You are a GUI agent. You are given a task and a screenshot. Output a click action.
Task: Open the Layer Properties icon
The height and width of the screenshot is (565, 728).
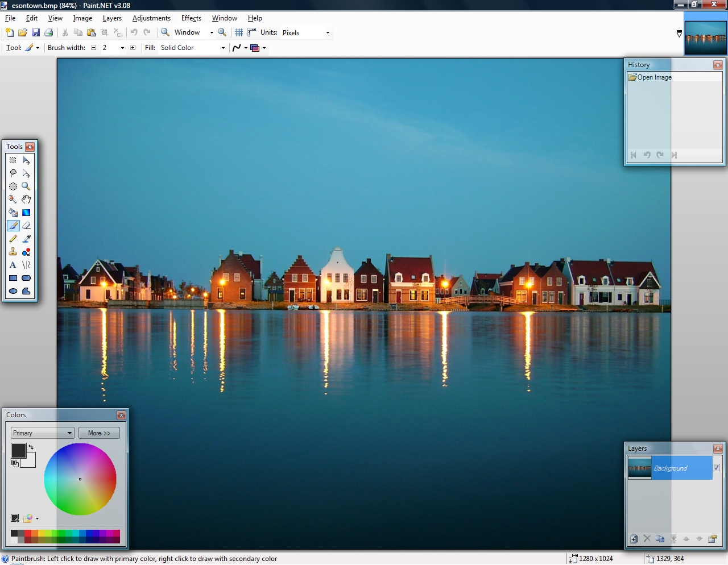point(712,539)
